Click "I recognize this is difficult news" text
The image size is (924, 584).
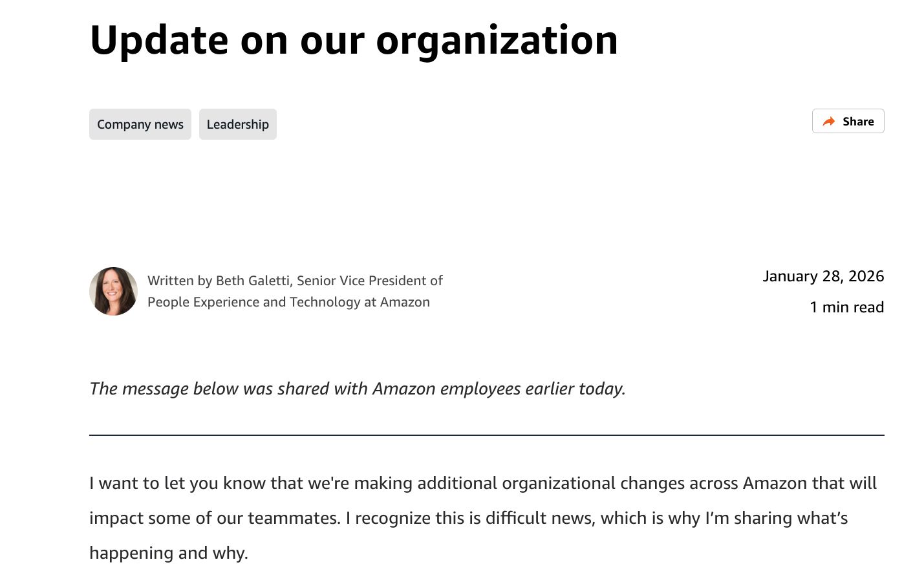point(469,518)
